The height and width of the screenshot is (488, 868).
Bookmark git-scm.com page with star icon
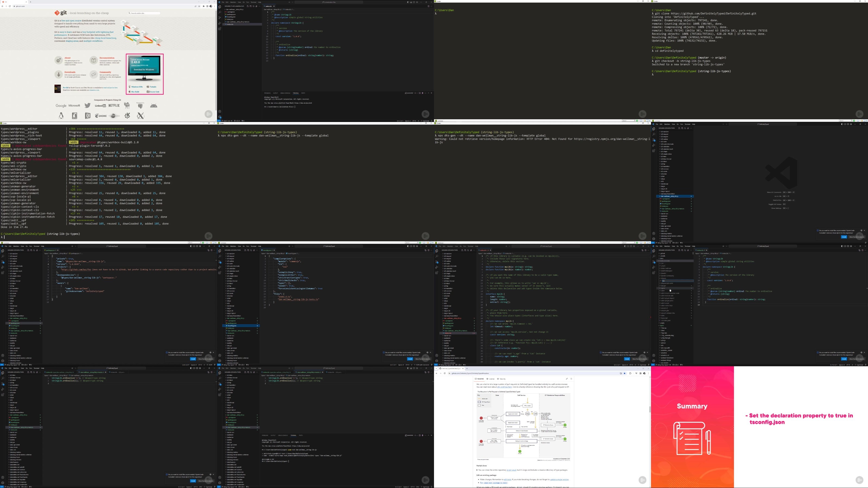pyautogui.click(x=199, y=6)
